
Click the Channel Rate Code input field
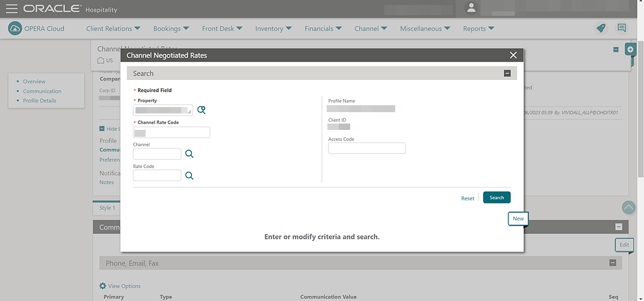[x=171, y=132]
